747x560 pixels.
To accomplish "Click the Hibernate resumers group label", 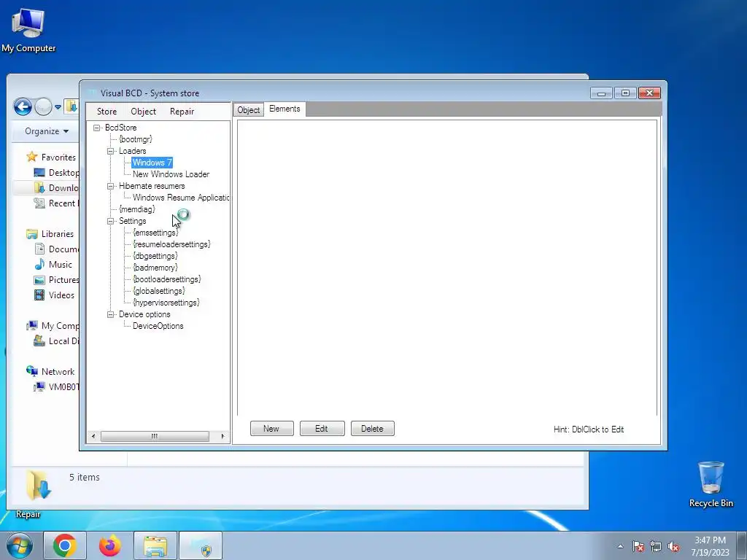I will click(x=152, y=186).
